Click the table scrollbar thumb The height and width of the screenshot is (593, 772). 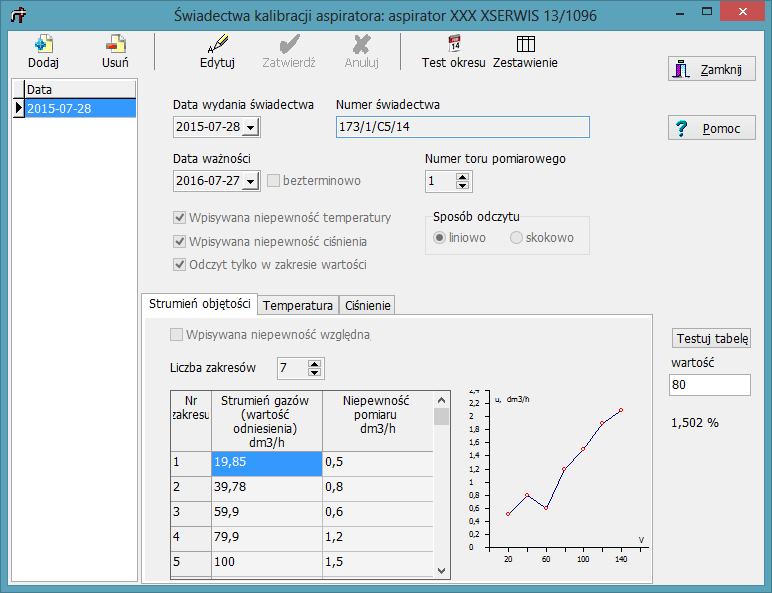tap(442, 416)
